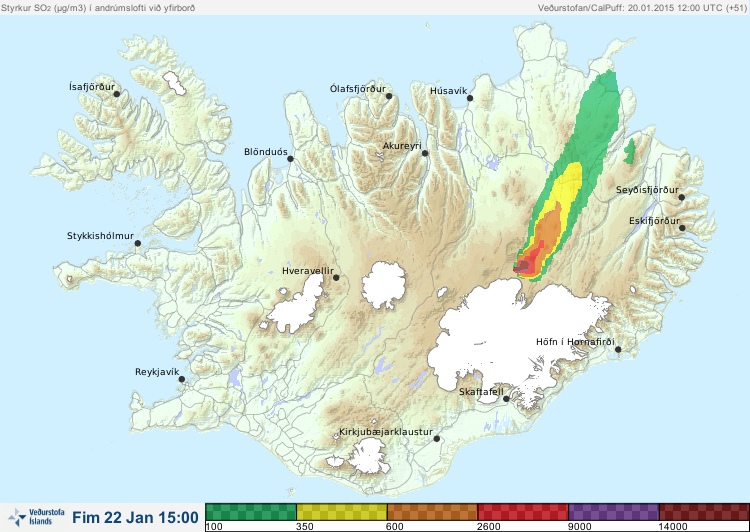The image size is (750, 532).
Task: Click the Veðurstofa Íslands logo
Action: tap(37, 517)
